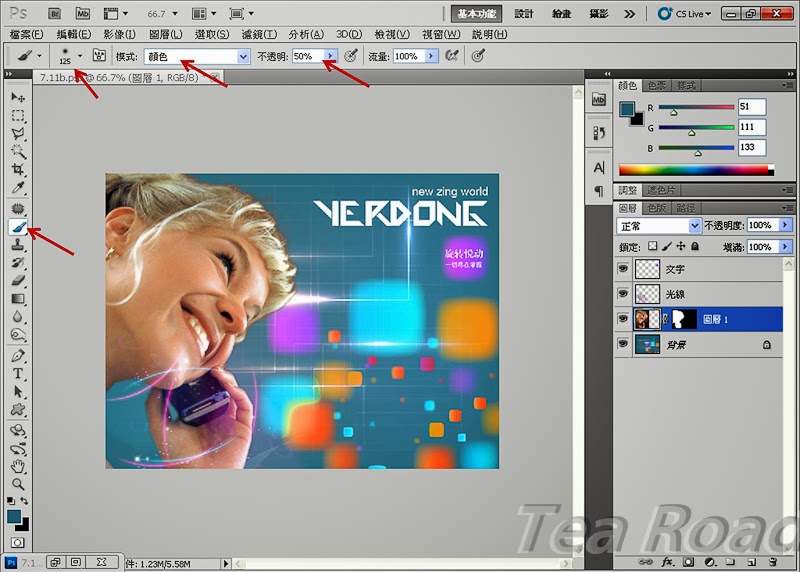Hide the 文字 layer

coord(623,268)
